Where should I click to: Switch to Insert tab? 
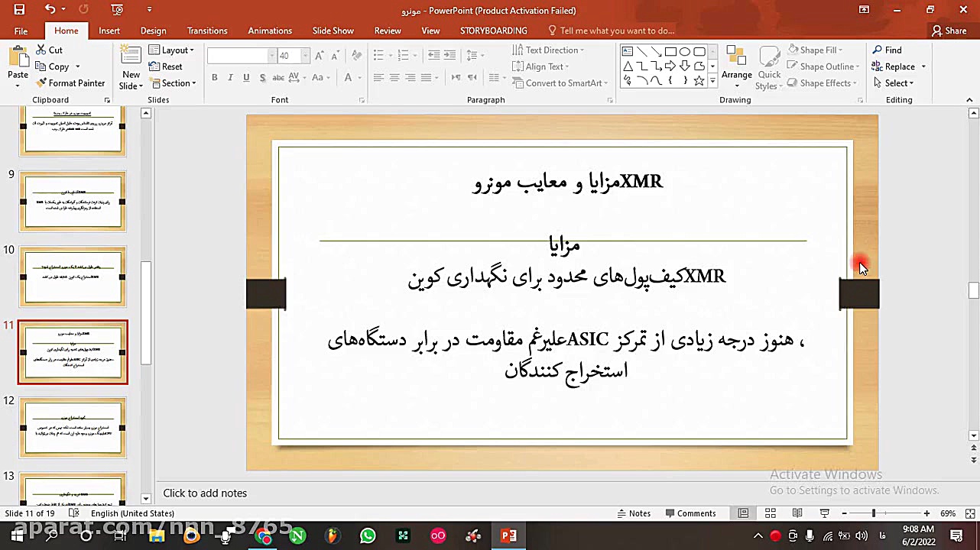click(109, 31)
